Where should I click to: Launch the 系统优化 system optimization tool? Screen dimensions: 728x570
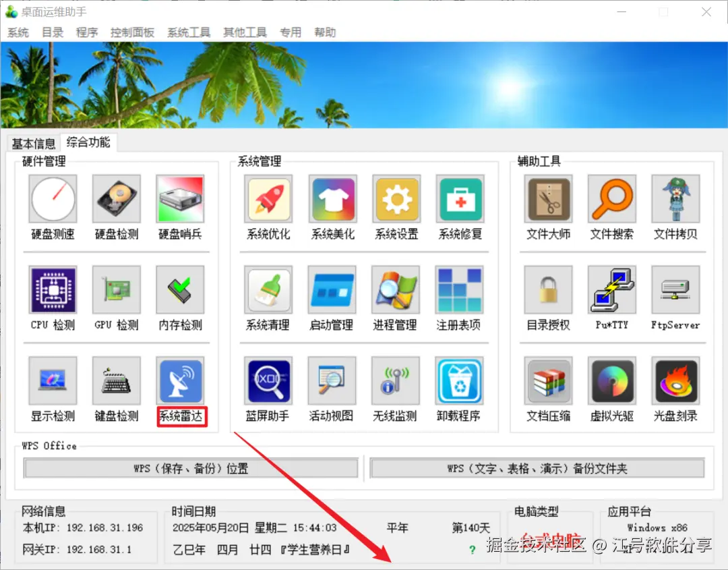click(x=268, y=199)
